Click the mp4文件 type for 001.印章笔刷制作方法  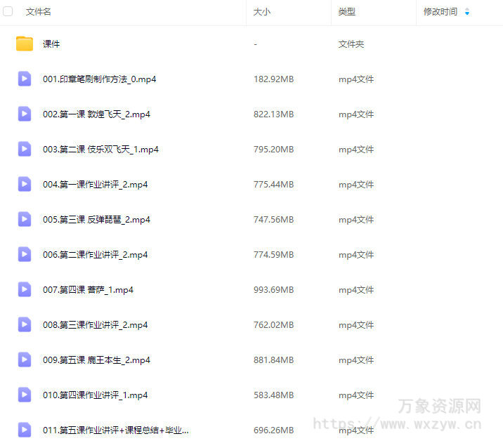point(356,79)
